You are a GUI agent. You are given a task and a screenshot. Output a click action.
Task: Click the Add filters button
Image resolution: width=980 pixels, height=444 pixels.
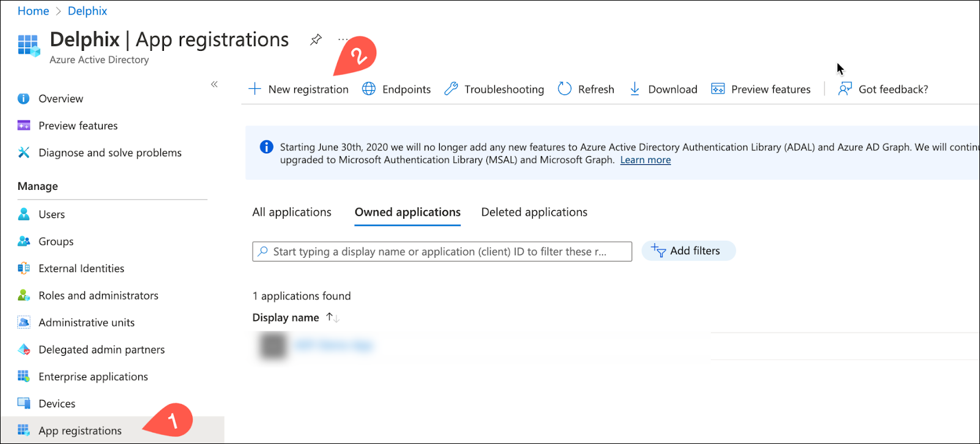[688, 251]
